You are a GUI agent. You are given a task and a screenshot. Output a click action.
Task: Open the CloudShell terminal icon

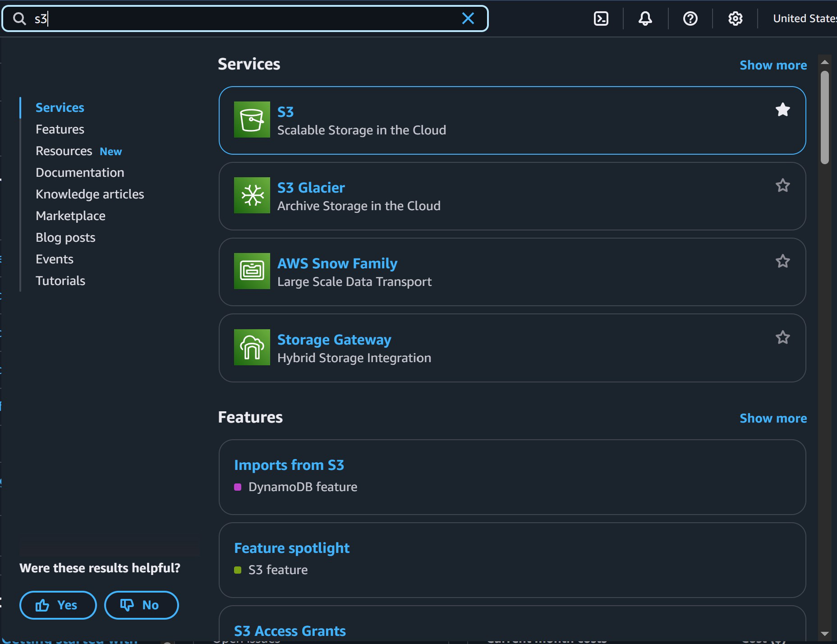601,18
